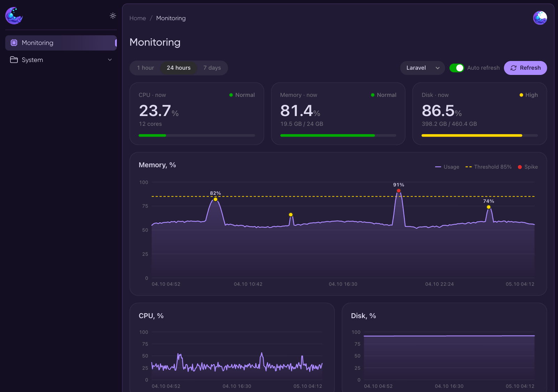
Task: Toggle Spike legend item
Action: 528,167
